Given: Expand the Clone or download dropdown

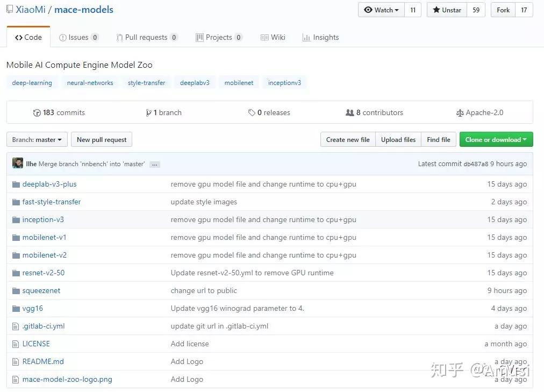Looking at the screenshot, I should click(x=495, y=139).
